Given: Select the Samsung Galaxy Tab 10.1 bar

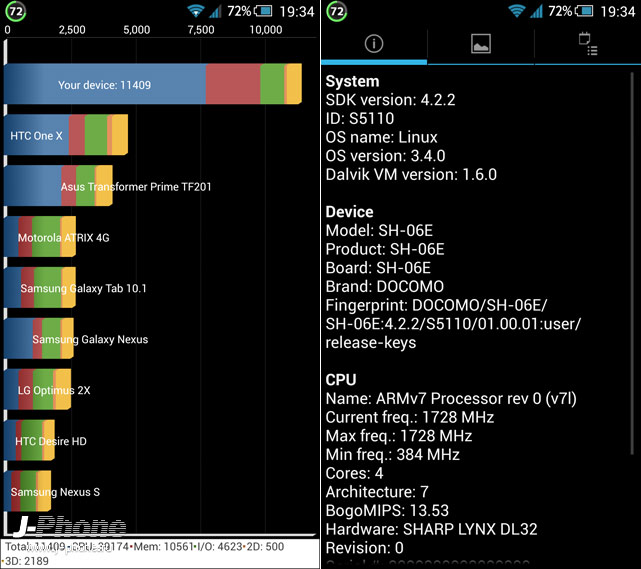Looking at the screenshot, I should point(40,287).
